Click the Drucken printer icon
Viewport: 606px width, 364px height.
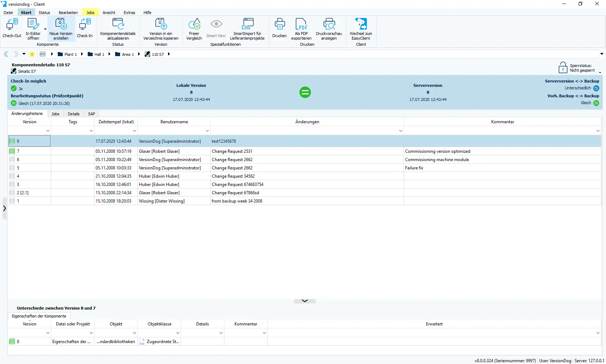tap(280, 24)
